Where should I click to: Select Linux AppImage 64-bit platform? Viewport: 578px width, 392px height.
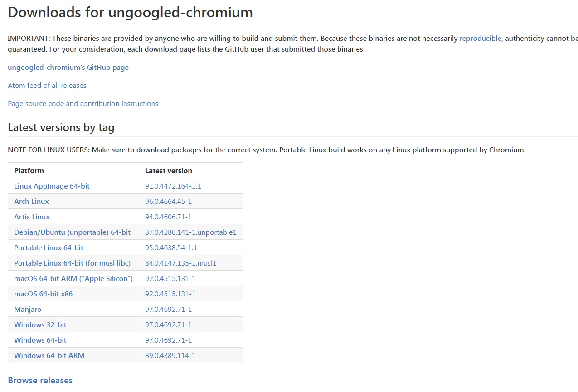tap(52, 186)
